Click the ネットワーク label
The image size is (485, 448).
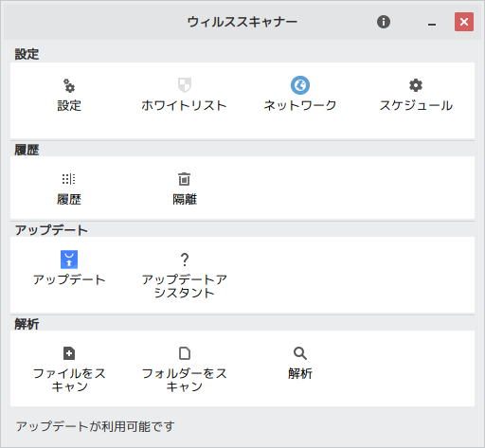(300, 105)
